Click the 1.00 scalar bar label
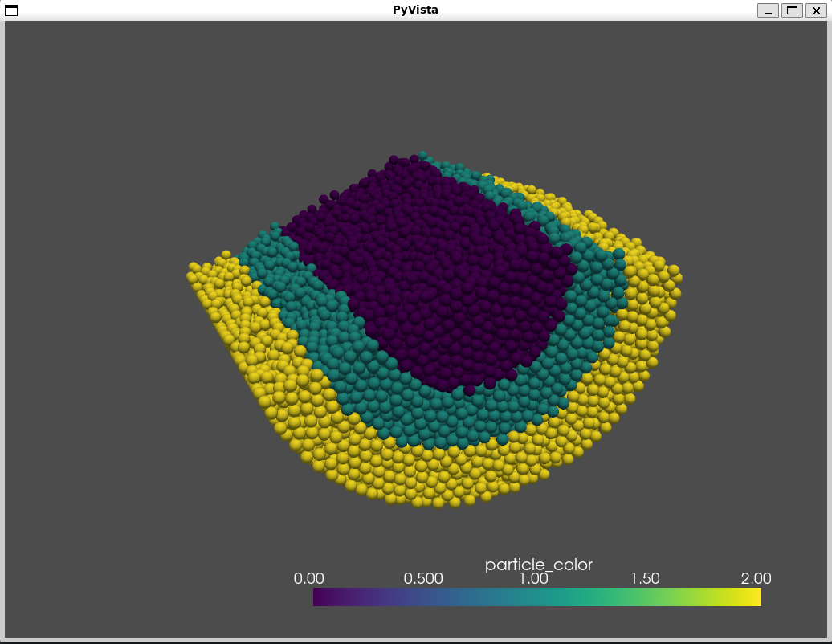 click(x=534, y=578)
